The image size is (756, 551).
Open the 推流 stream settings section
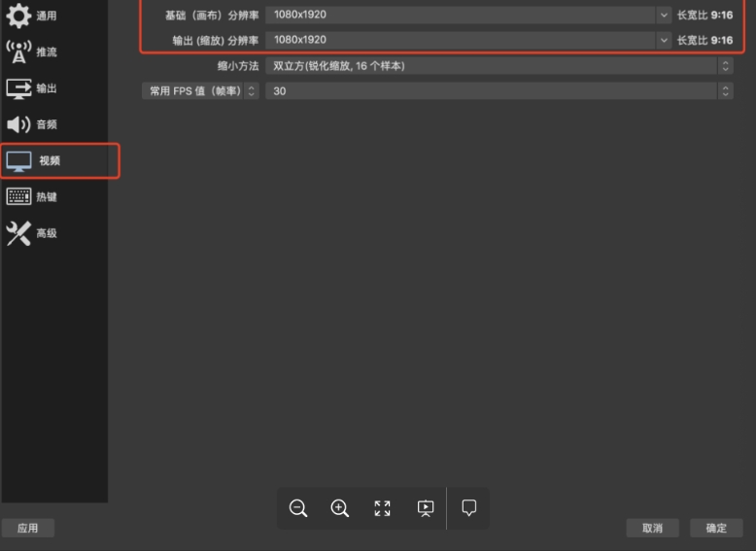(x=54, y=52)
